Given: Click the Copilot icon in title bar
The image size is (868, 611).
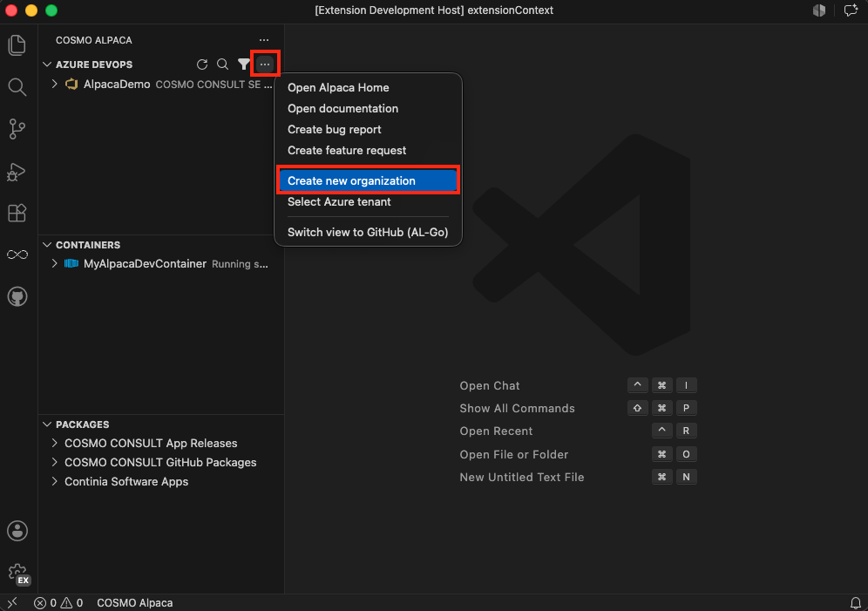Looking at the screenshot, I should (819, 10).
